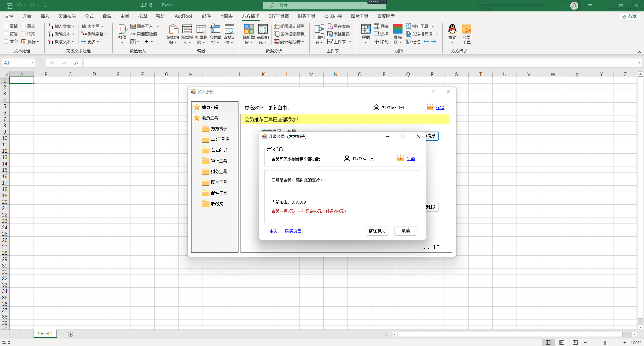Open the 批量删除 tool

[x=201, y=34]
